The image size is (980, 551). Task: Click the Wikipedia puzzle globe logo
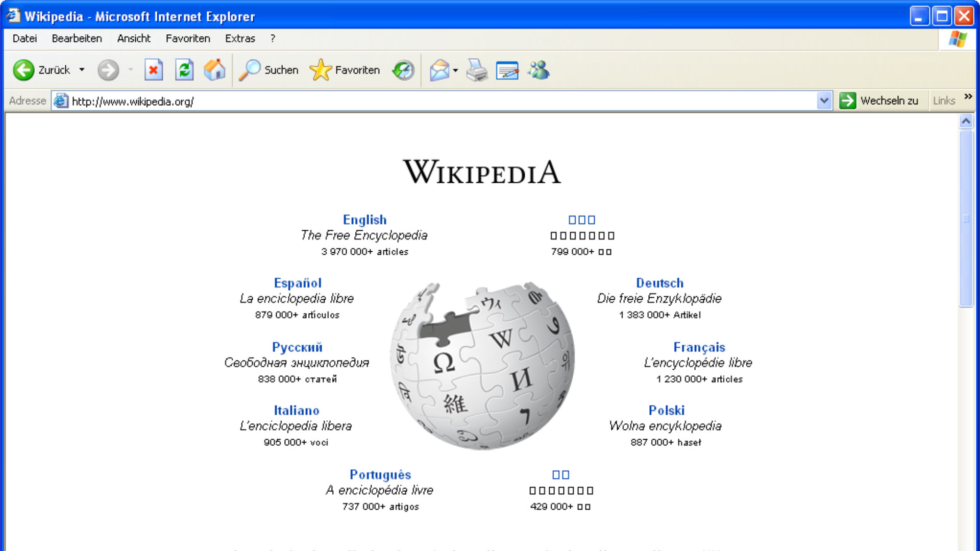[483, 366]
